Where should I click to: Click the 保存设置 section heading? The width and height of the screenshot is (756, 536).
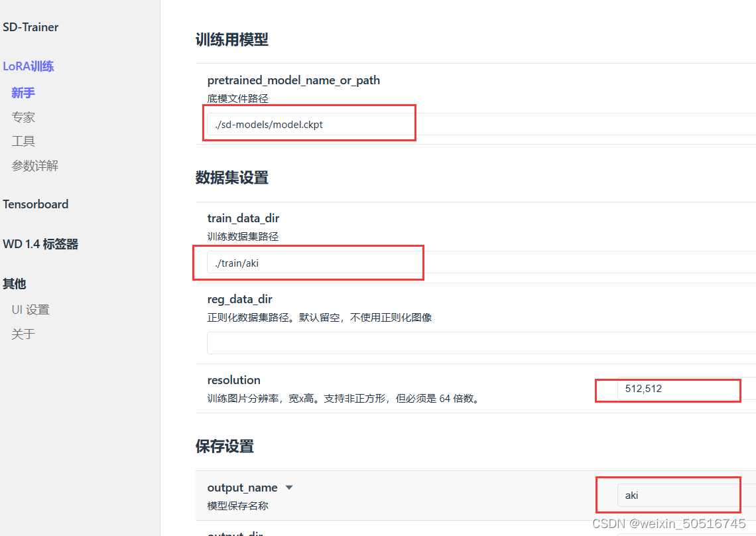[x=223, y=446]
